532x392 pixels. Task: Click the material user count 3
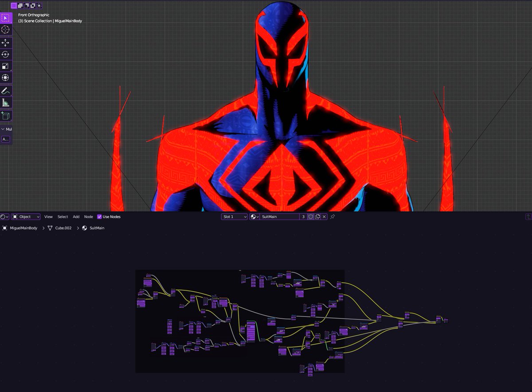click(303, 217)
